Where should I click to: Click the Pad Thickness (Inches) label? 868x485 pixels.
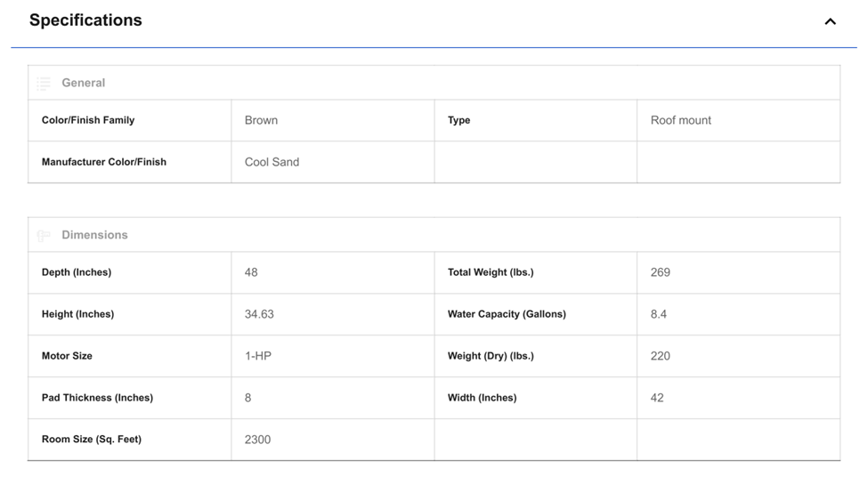point(97,398)
